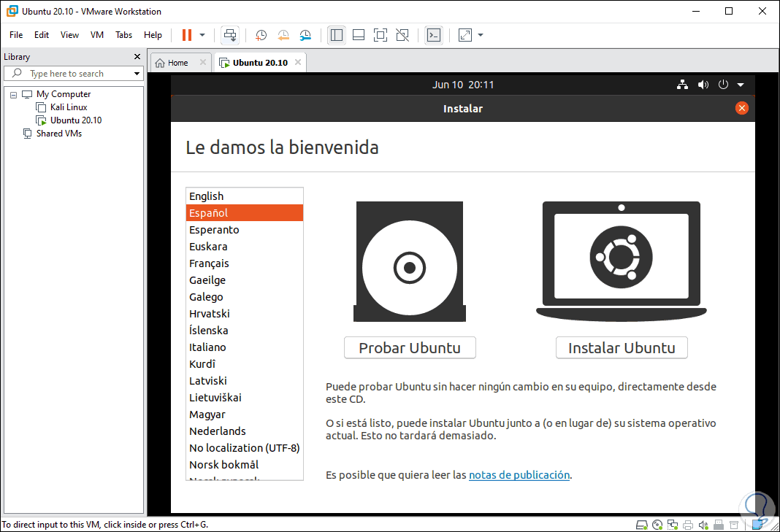Select Ubuntu 20.10 in the library tree
This screenshot has width=780, height=532.
coord(76,120)
